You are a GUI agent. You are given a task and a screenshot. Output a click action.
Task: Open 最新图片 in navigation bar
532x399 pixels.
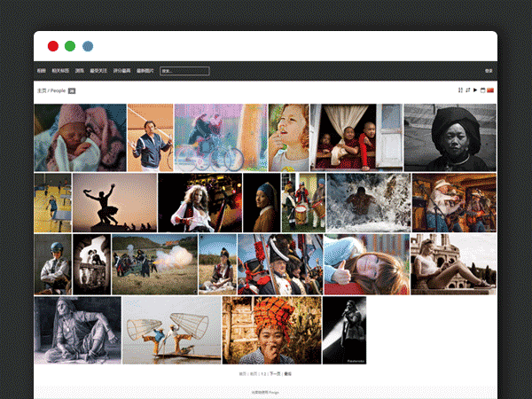pyautogui.click(x=145, y=71)
